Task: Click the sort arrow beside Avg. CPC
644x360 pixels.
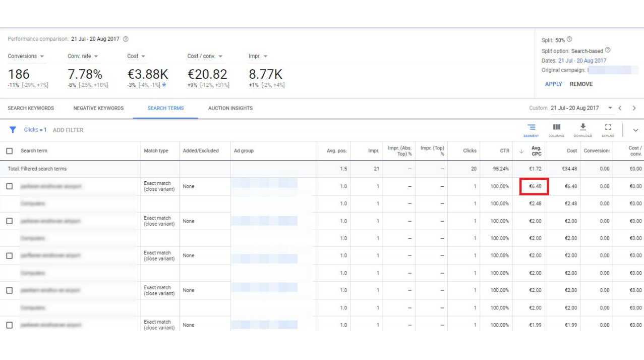Action: pyautogui.click(x=521, y=151)
